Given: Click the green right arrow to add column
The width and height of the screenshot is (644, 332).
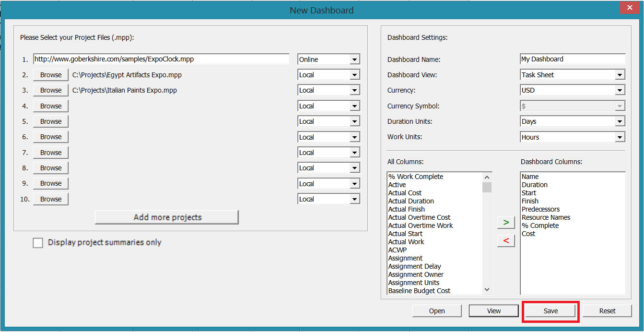Looking at the screenshot, I should (x=506, y=222).
